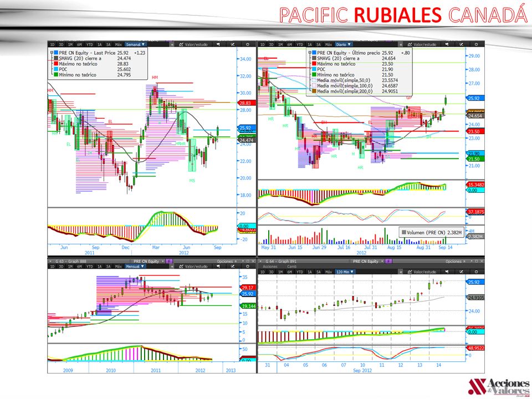532x399 pixels.
Task: Select the pencil annotate tool on Semanal chart
Action: [232, 44]
